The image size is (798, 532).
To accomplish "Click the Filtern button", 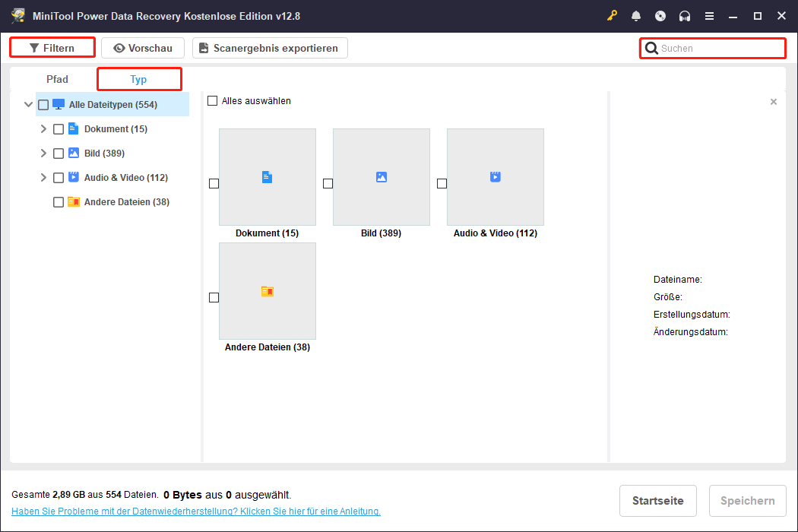I will [52, 48].
